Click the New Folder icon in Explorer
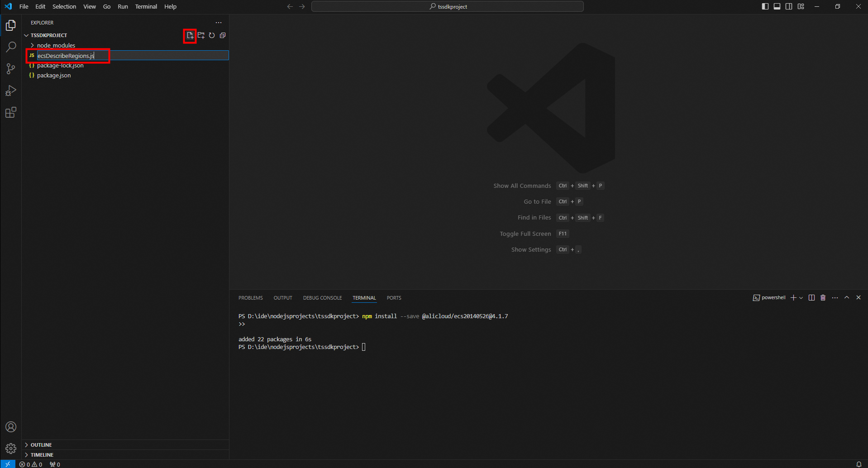Viewport: 868px width, 468px height. point(201,35)
